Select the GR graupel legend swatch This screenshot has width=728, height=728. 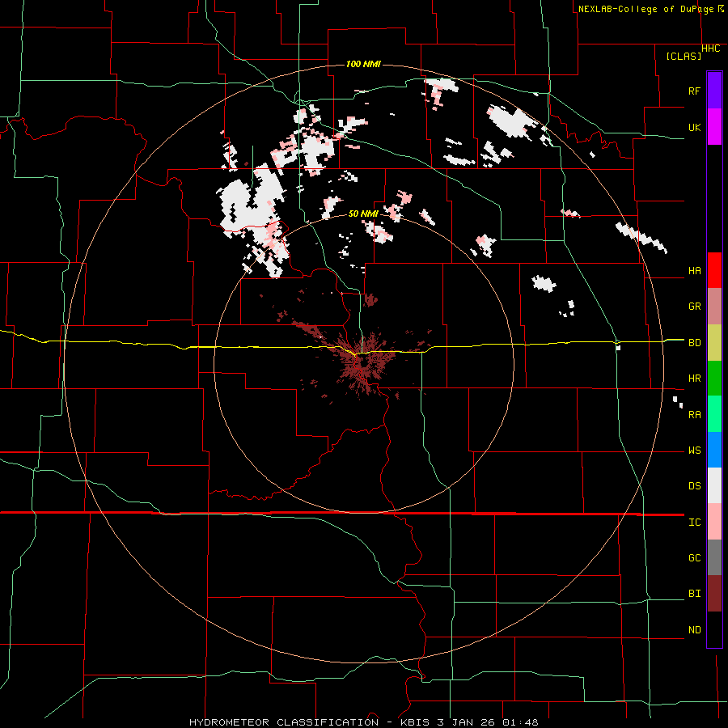[714, 306]
